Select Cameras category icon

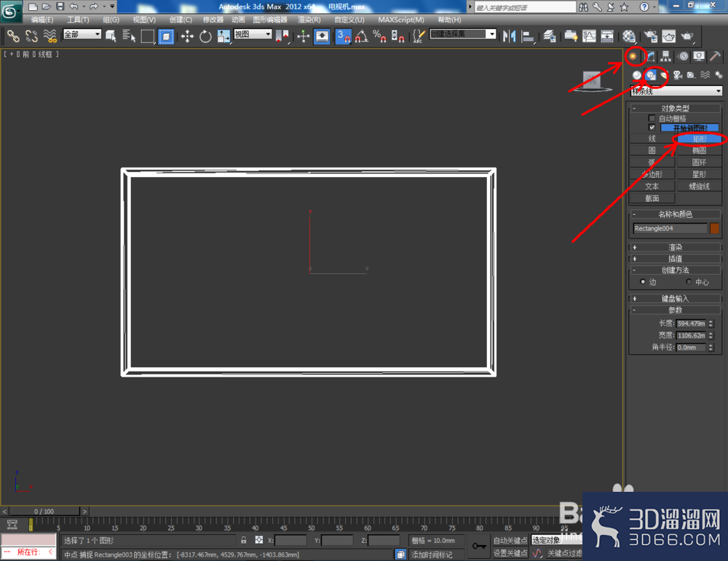(x=677, y=75)
